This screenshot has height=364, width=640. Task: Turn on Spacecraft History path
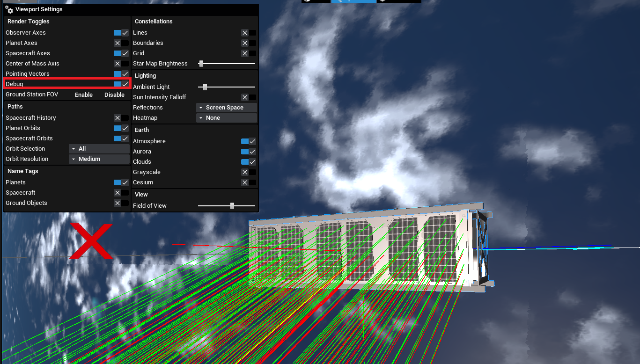pyautogui.click(x=121, y=118)
